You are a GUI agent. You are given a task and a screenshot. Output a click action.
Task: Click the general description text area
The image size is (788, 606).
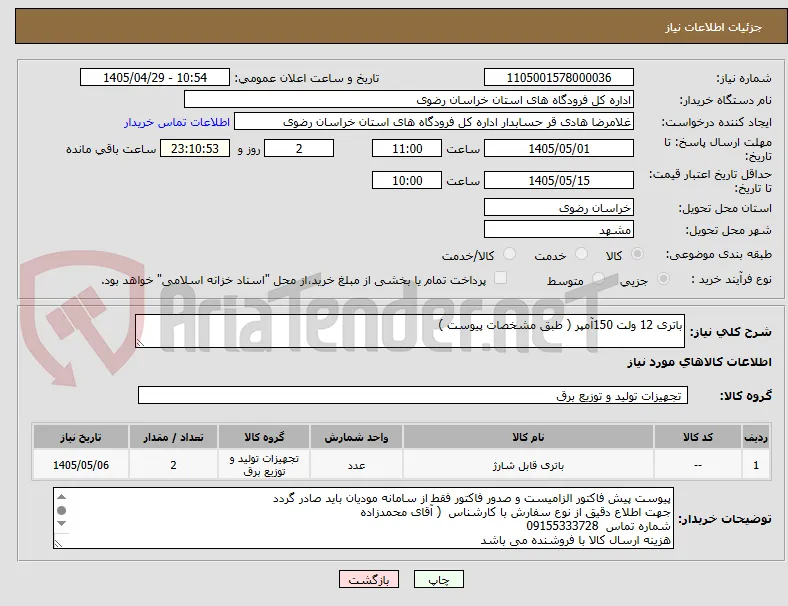pyautogui.click(x=410, y=331)
